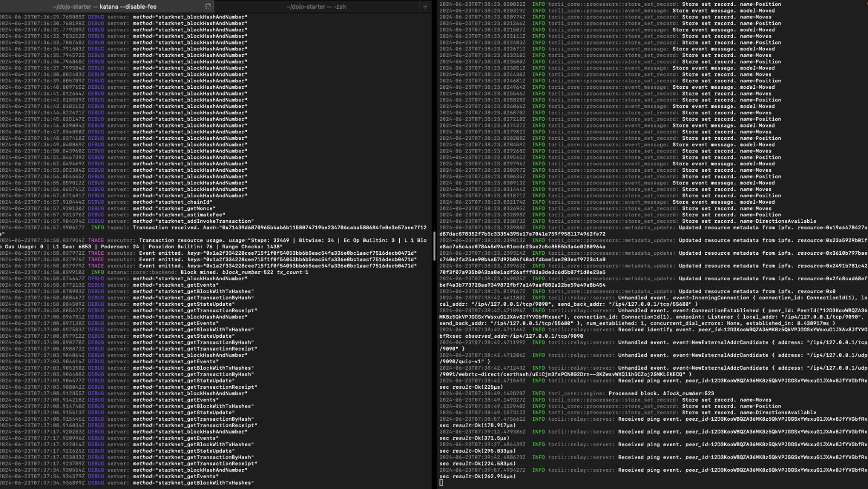
Task: Click 'observed_addr=/ip4/127.0.0.1/tcp/9090' text
Action: pos(524,336)
